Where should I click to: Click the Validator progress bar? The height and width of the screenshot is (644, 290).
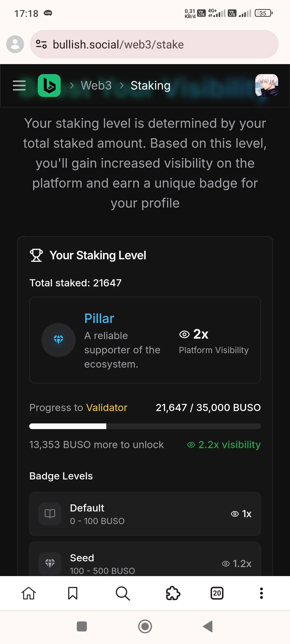coord(145,426)
